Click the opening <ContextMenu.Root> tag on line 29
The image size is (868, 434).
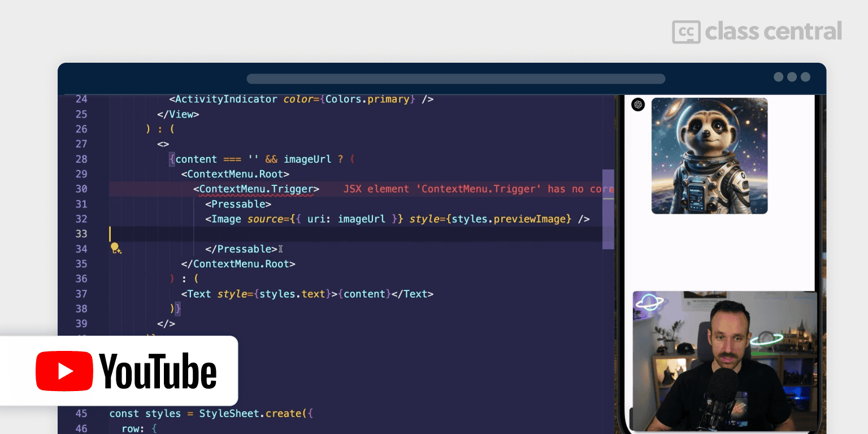pyautogui.click(x=235, y=174)
